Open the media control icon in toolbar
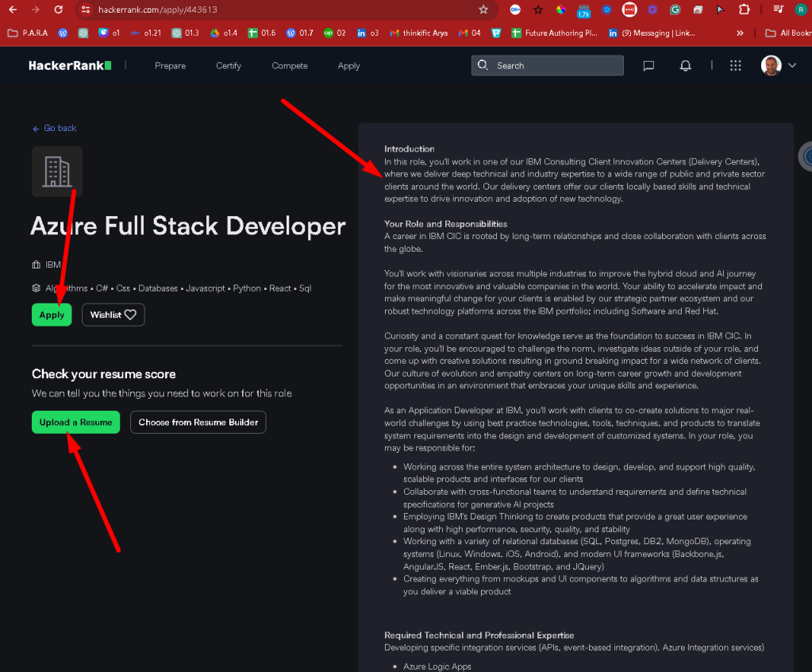 coord(778,10)
